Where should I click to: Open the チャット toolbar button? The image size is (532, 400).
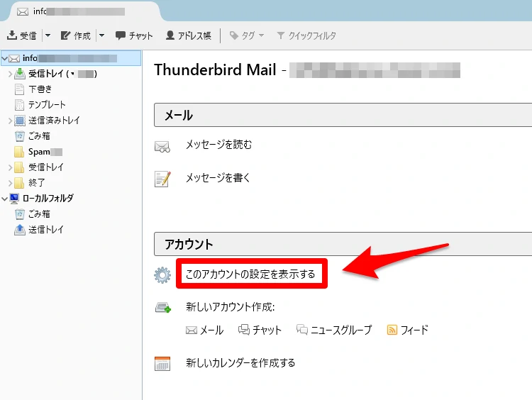134,35
